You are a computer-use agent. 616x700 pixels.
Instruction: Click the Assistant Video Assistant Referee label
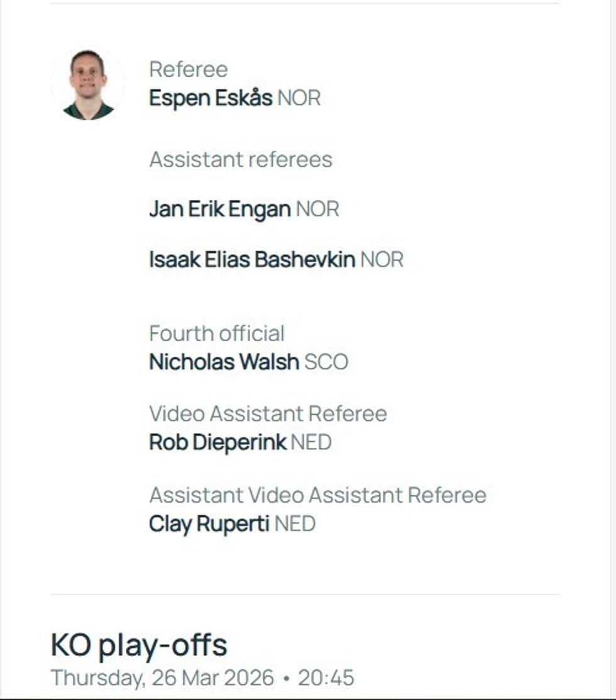(x=317, y=495)
